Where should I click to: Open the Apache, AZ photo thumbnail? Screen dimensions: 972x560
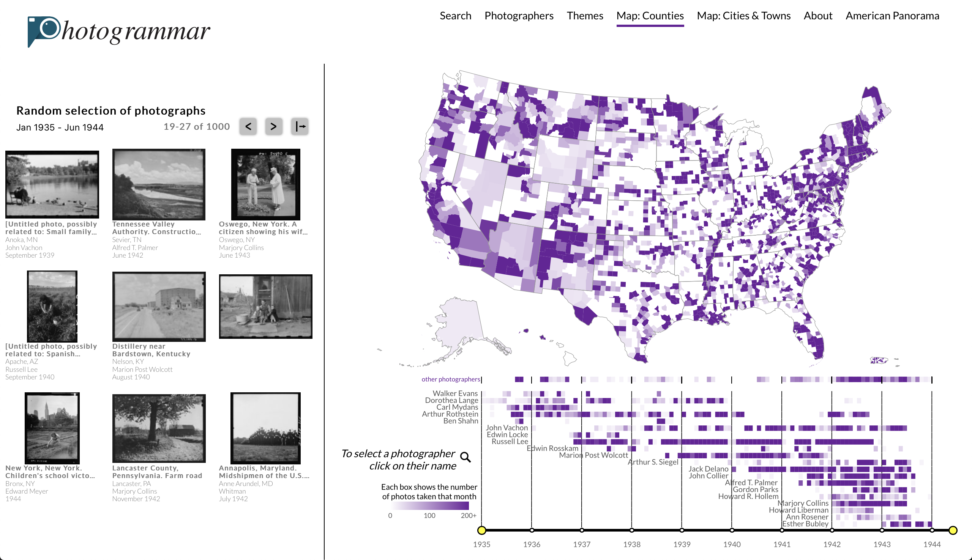[52, 306]
